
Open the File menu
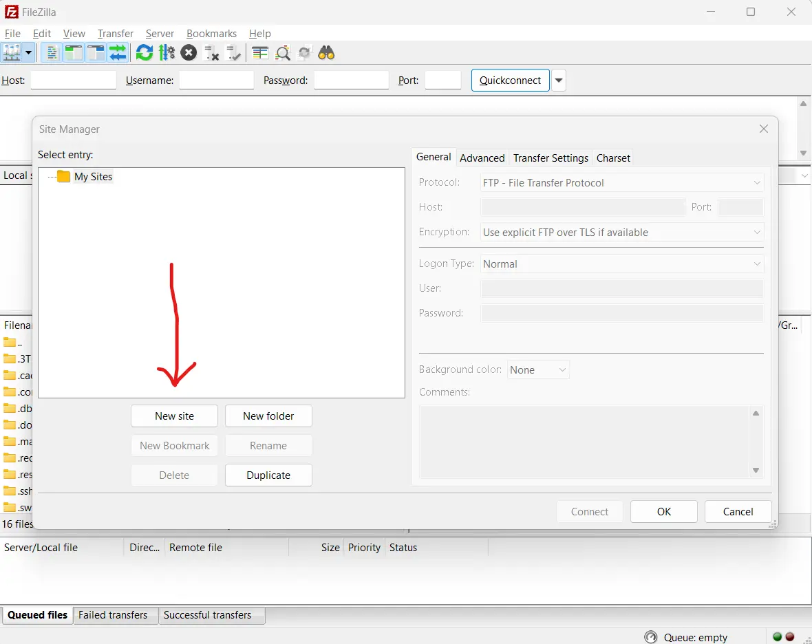[12, 34]
